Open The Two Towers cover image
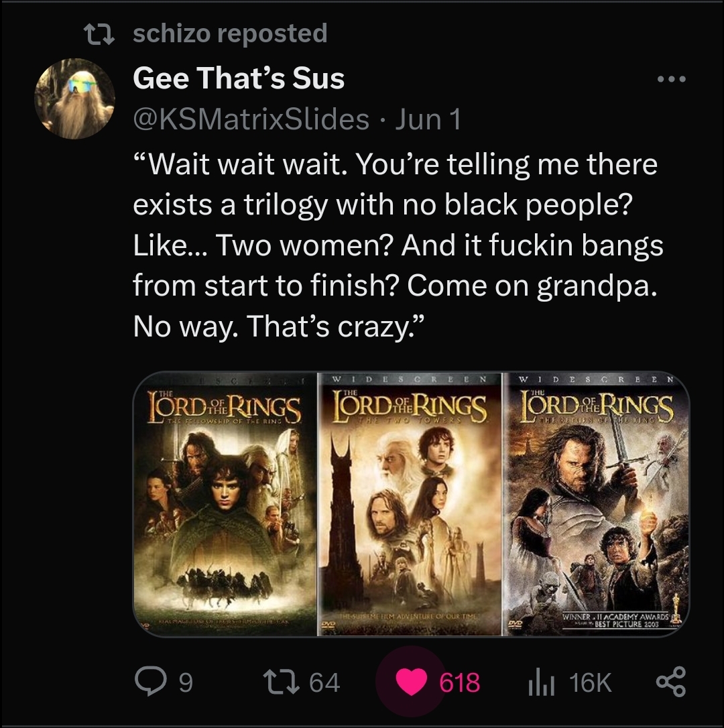724x728 pixels. (410, 503)
